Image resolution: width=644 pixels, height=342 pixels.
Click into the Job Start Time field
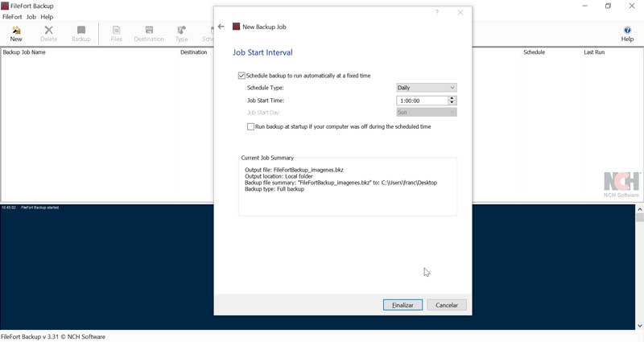coord(422,101)
